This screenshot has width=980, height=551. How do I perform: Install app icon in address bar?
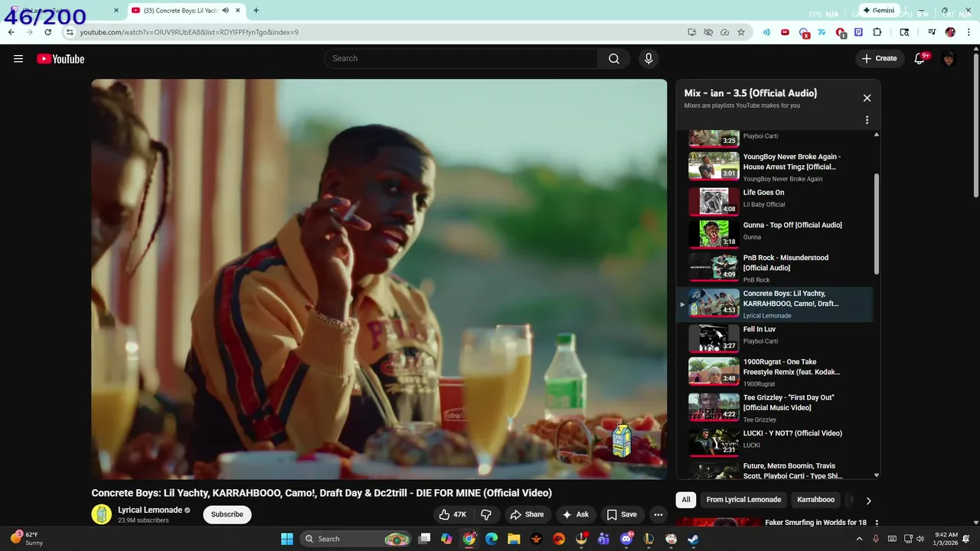pos(691,32)
